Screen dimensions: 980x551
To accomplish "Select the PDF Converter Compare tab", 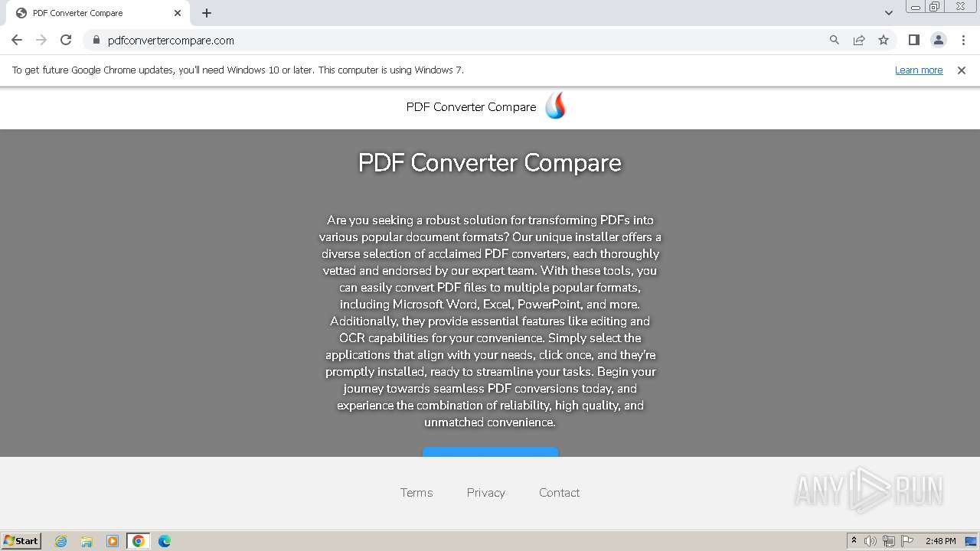I will click(98, 13).
